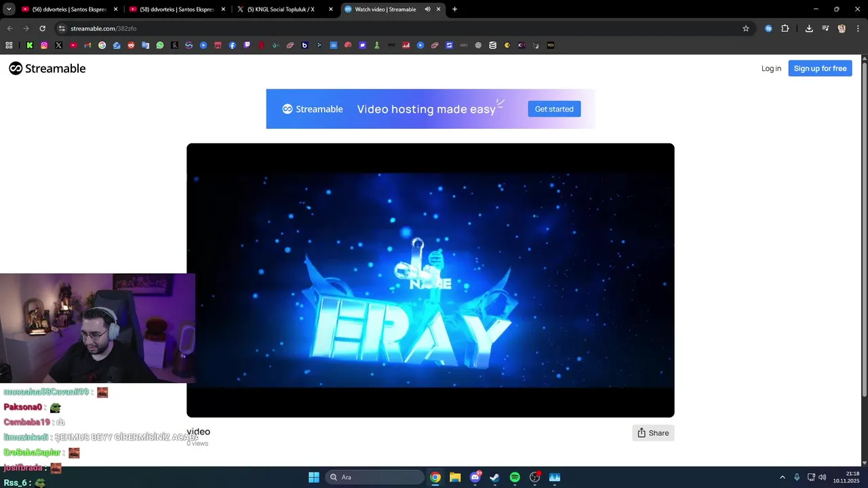Click the Streamable logo in the banner ad
Viewport: 868px width, 488px height.
click(313, 109)
